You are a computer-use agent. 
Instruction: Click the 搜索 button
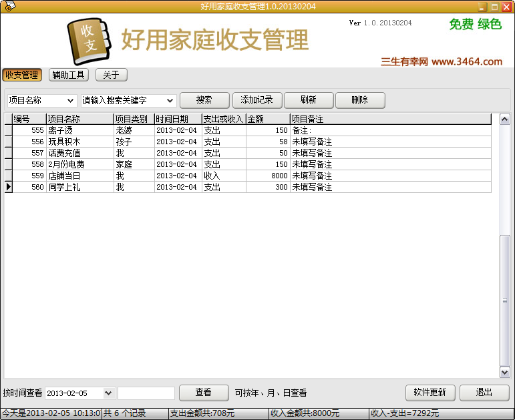[204, 100]
